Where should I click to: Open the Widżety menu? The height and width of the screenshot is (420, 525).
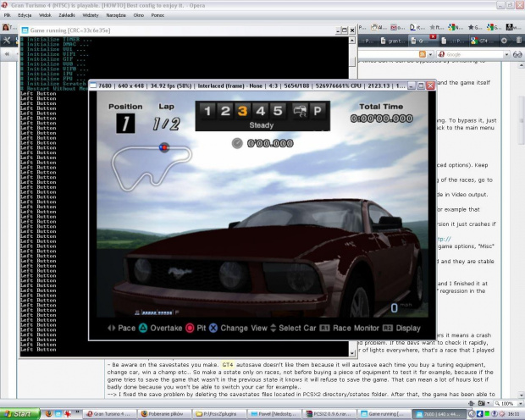click(91, 15)
